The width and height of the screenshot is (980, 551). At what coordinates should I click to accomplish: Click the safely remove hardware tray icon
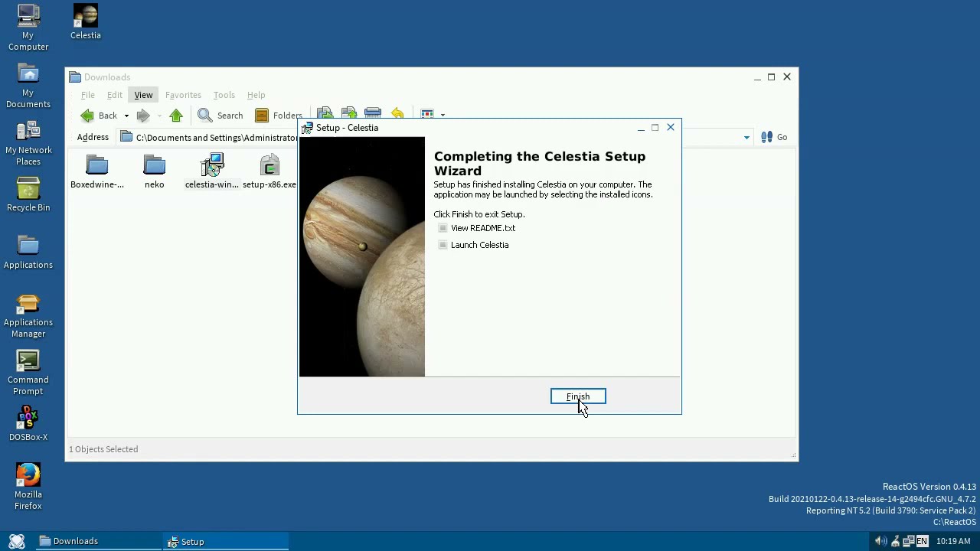point(895,542)
